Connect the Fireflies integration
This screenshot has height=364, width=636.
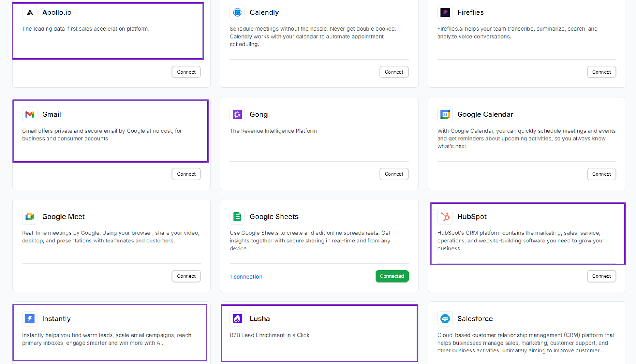[x=601, y=72]
